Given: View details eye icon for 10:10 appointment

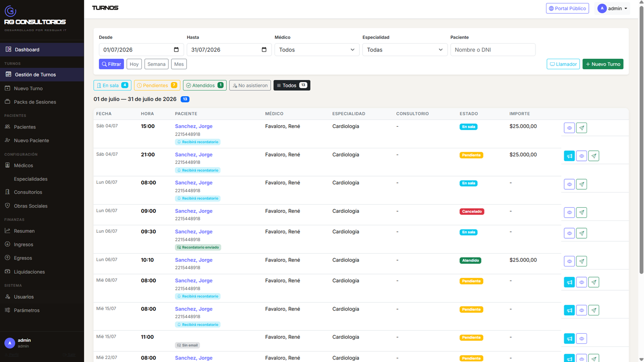Looking at the screenshot, I should [569, 261].
